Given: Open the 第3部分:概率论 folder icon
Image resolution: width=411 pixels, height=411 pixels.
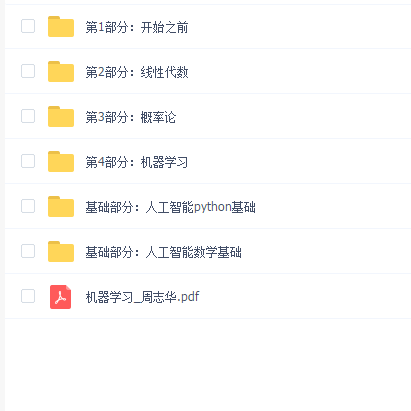Looking at the screenshot, I should pos(61,116).
